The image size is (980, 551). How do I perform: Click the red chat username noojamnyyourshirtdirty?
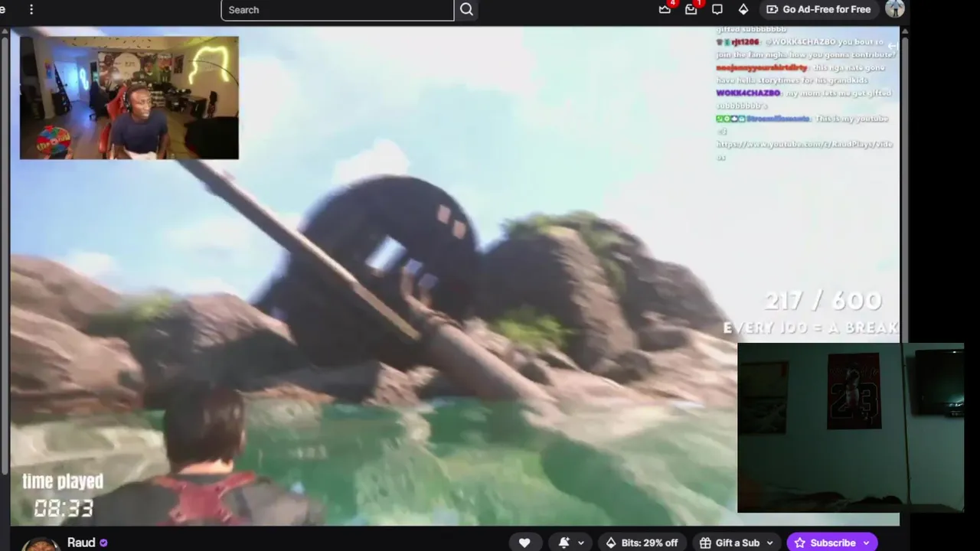(x=762, y=67)
